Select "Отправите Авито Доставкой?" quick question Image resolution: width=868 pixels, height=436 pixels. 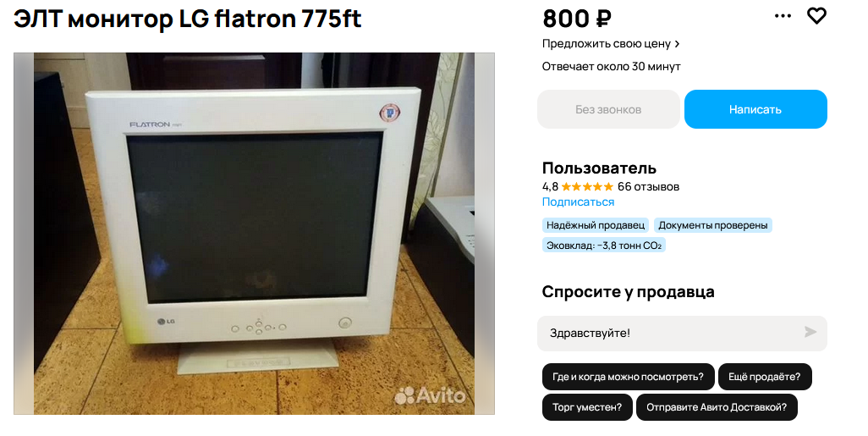click(x=717, y=407)
